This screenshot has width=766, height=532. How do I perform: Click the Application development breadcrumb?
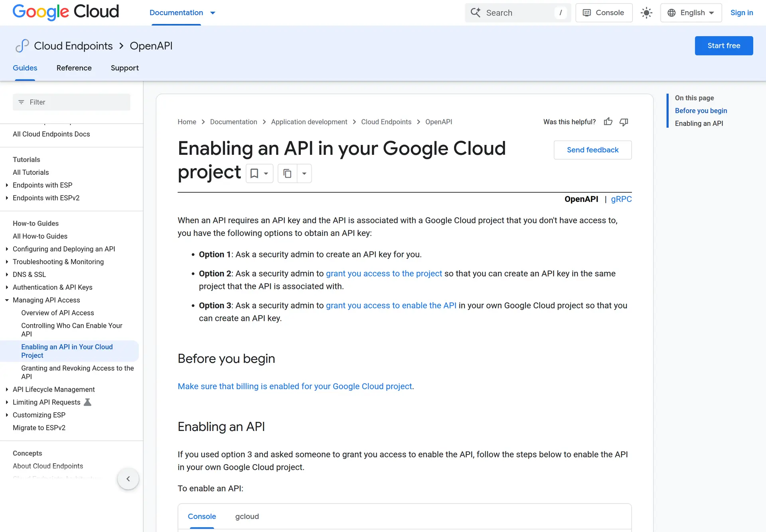click(309, 122)
